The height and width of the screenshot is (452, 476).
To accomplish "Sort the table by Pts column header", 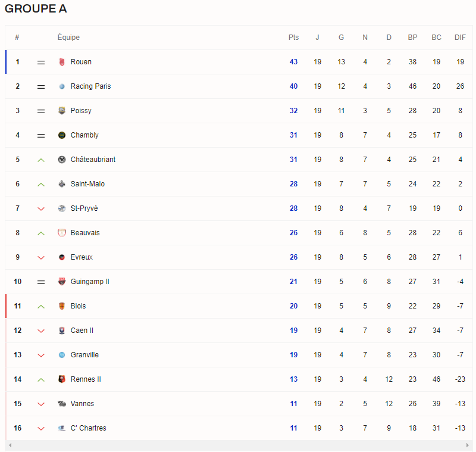I will coord(293,38).
